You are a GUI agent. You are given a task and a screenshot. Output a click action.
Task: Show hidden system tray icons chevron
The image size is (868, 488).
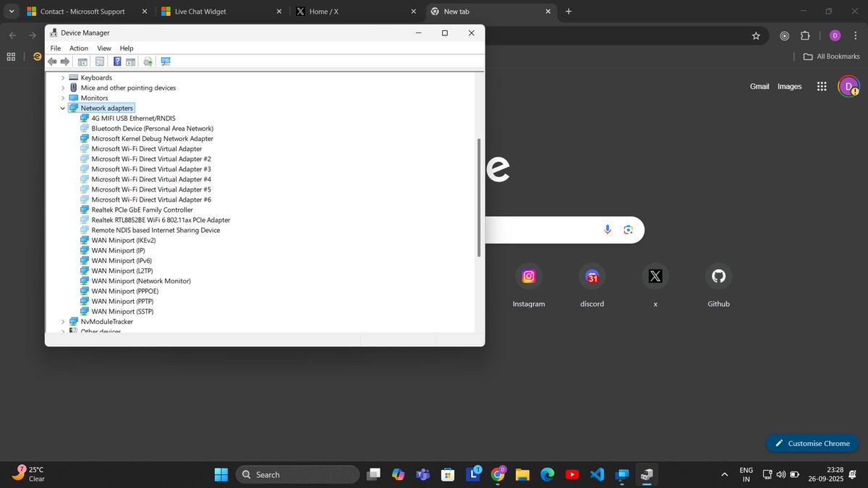click(x=725, y=474)
